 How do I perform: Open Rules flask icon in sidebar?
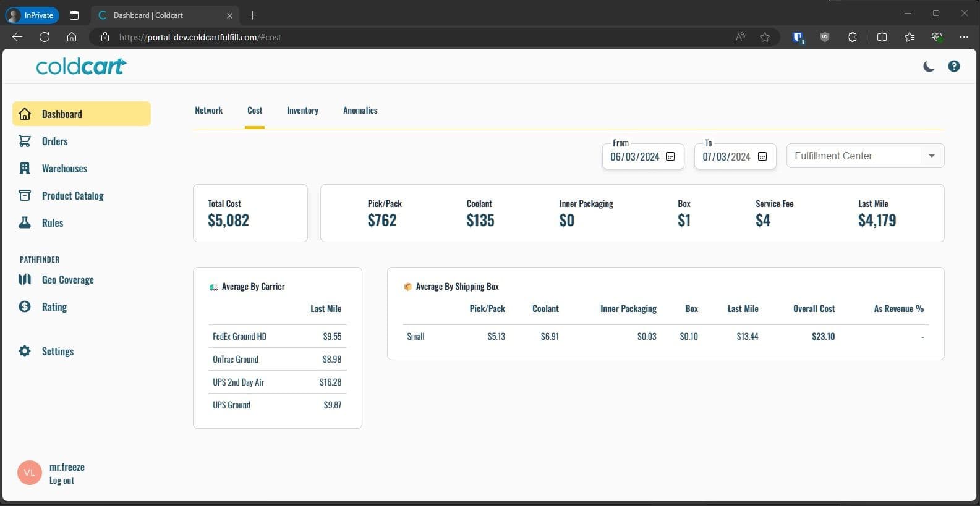tap(25, 223)
